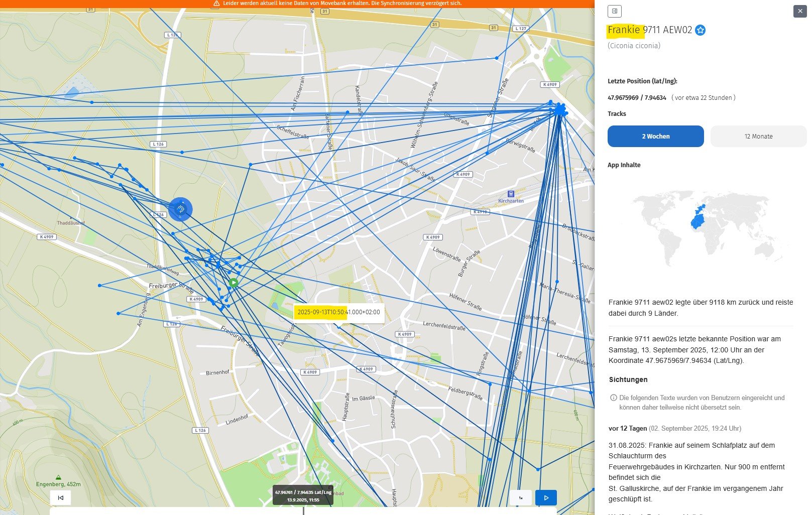Click the info icon under Sichtungen
Viewport: 812px width, 515px height.
[613, 398]
